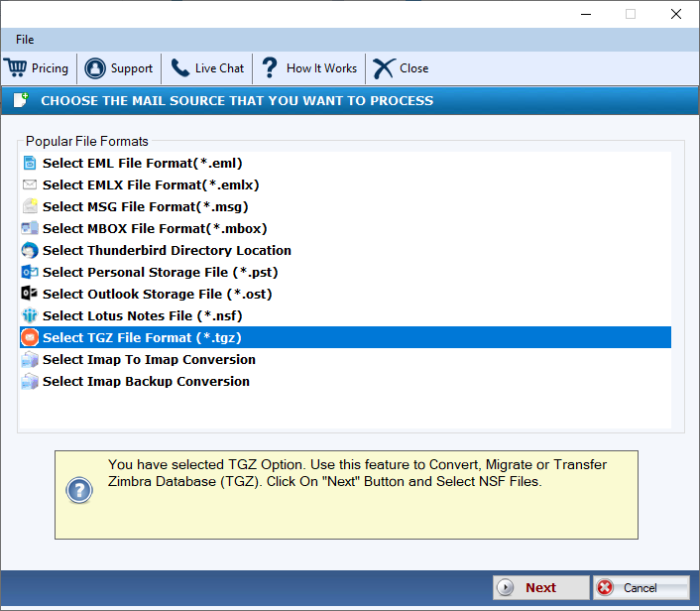Click the Outlook PST icon

(30, 272)
